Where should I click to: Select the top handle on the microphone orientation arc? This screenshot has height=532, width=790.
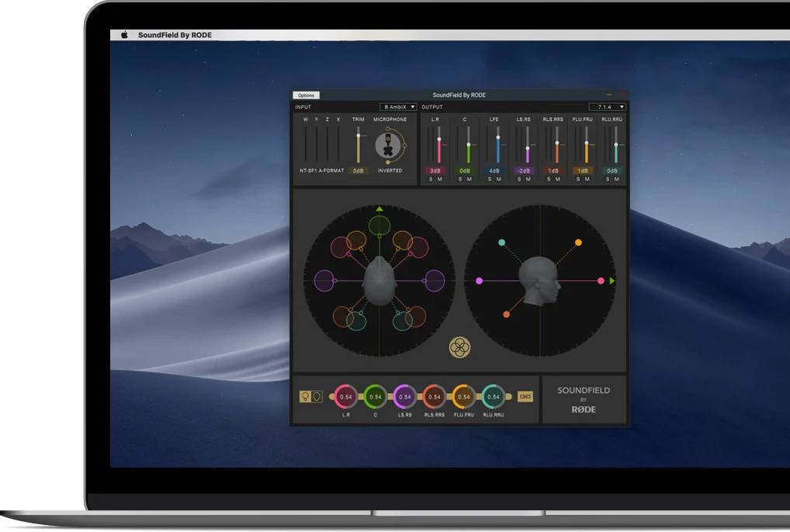387,130
